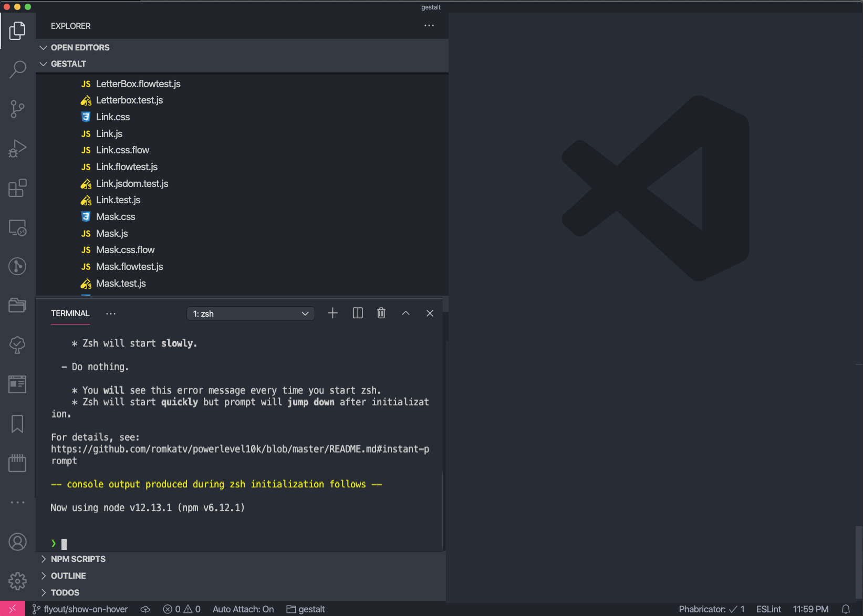Toggle Auto Attach off in the status bar

(243, 609)
